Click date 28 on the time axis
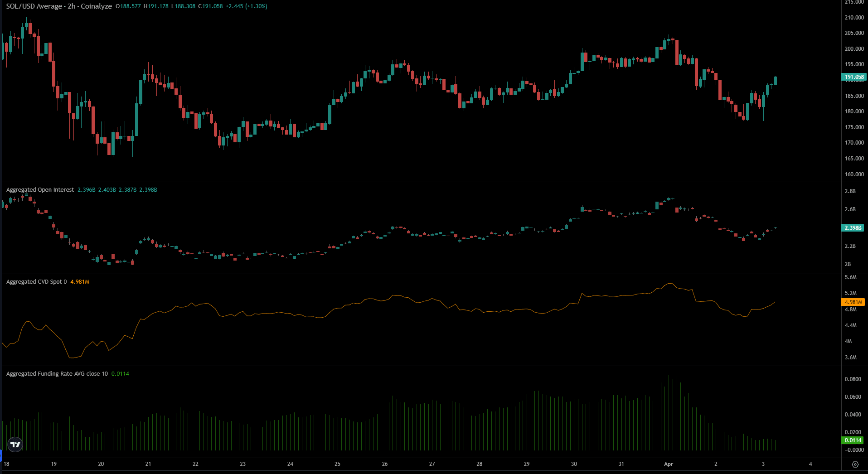This screenshot has width=868, height=474. (479, 464)
